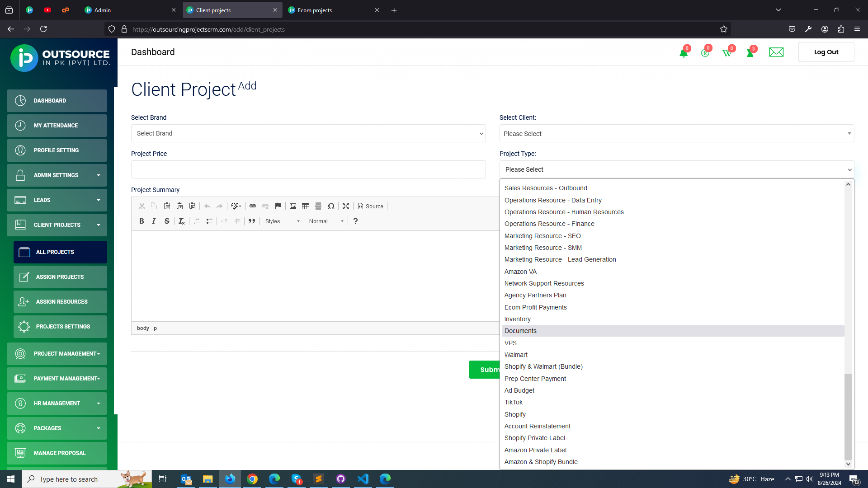Viewport: 868px width, 488px height.
Task: Click the Link icon in editor toolbar
Action: pos(253,206)
